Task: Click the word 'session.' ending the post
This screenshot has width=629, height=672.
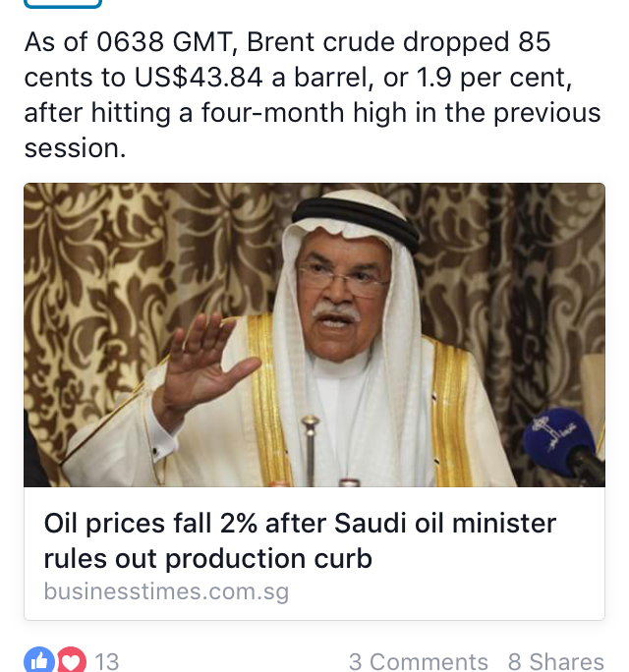Action: pos(76,147)
